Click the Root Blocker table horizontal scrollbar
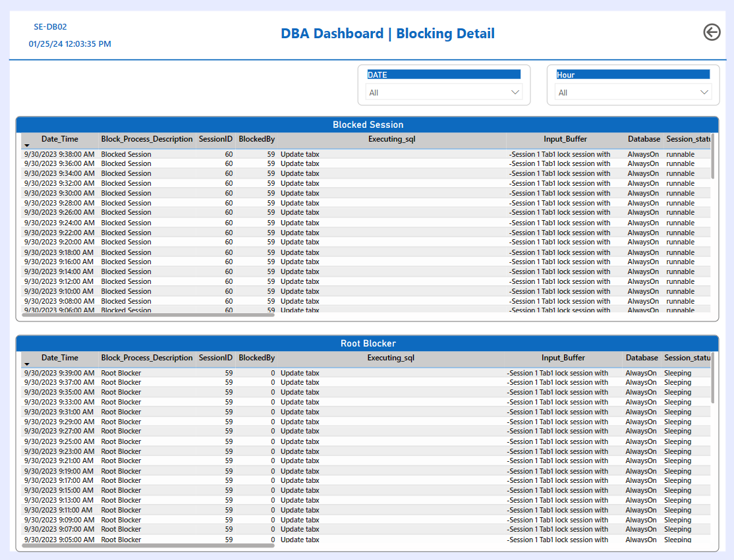Screen dimensions: 734x560 148,546
